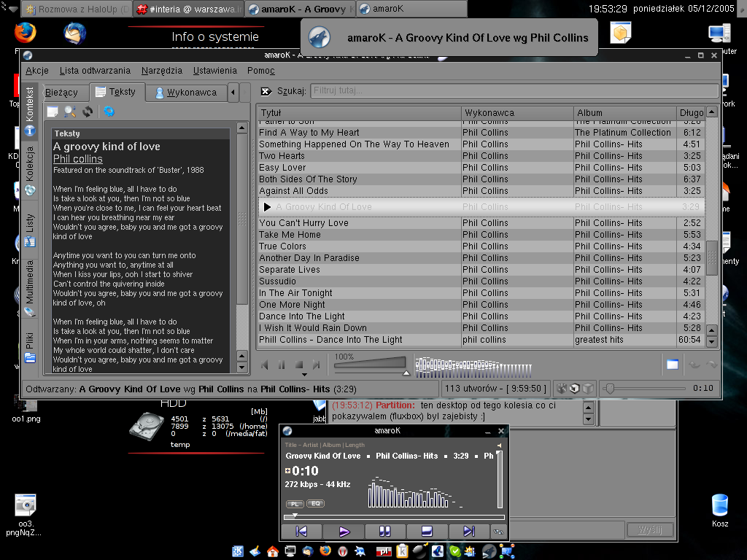Screen dimensions: 747x560
Task: Sort playlist by Długość column header
Action: coord(691,113)
